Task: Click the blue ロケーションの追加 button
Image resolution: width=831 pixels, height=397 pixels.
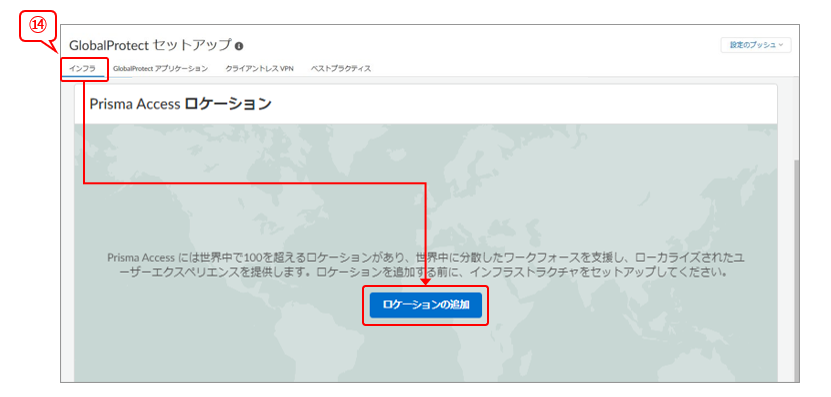Action: 426,305
